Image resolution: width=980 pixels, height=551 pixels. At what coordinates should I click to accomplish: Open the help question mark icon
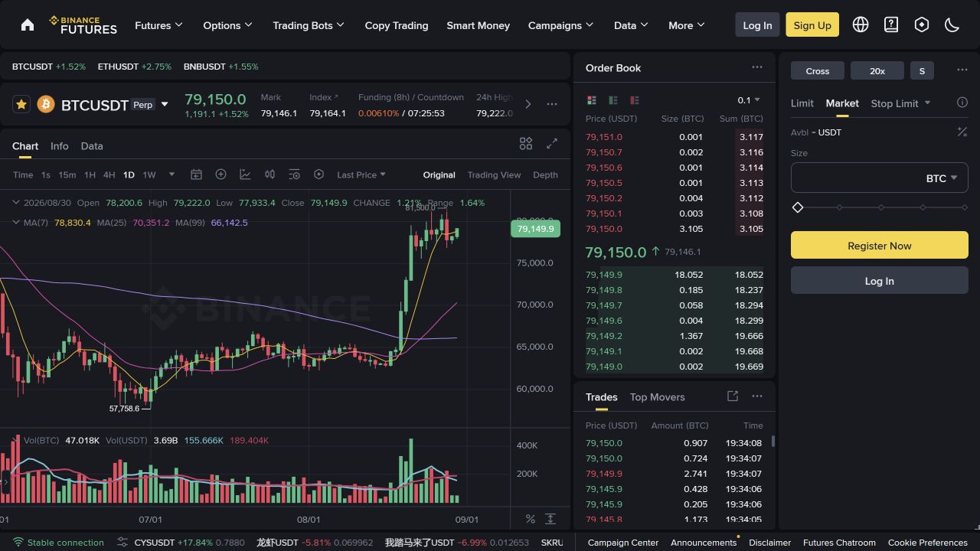(891, 24)
